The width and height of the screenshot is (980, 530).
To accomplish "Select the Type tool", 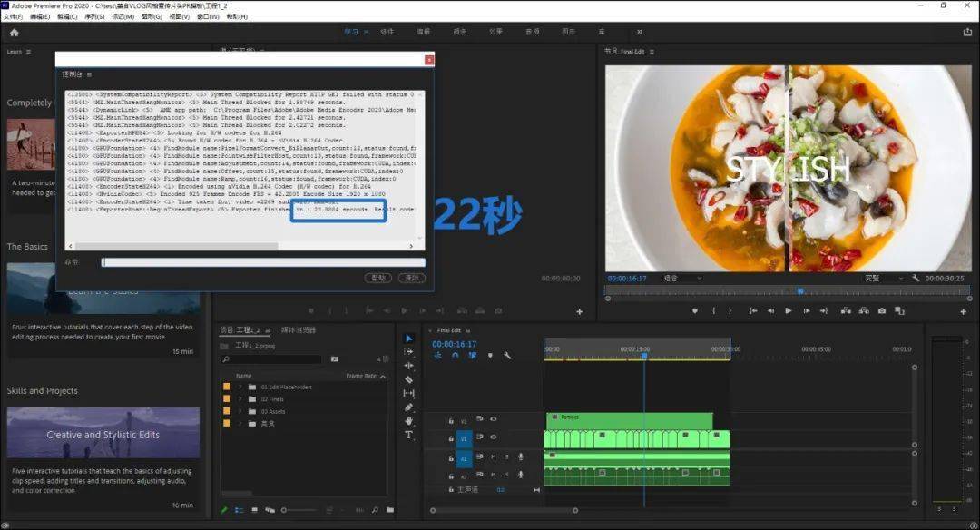I will [408, 435].
